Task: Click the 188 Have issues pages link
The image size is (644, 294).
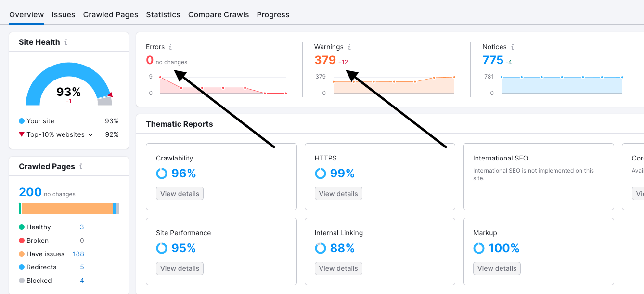Action: [78, 254]
